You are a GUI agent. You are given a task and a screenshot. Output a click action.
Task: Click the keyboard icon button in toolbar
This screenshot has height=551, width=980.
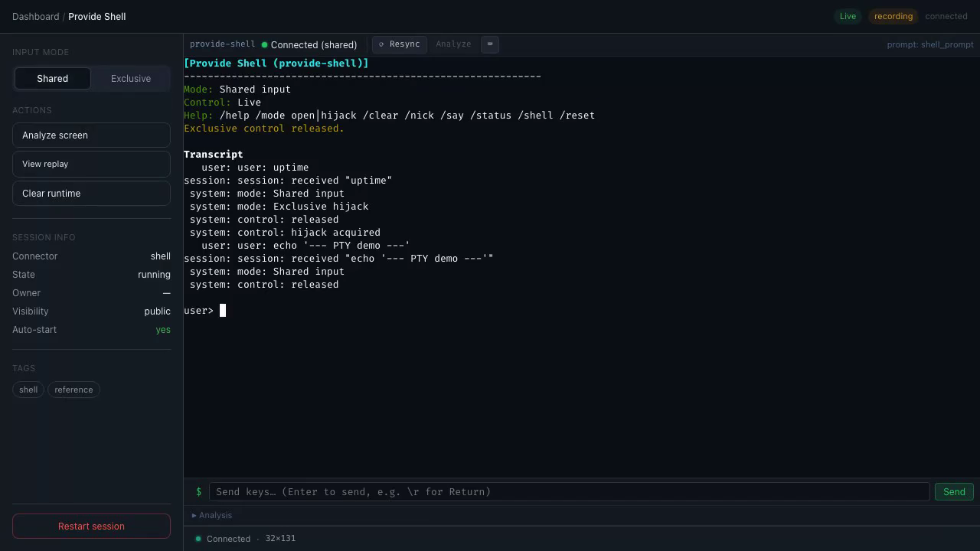490,44
